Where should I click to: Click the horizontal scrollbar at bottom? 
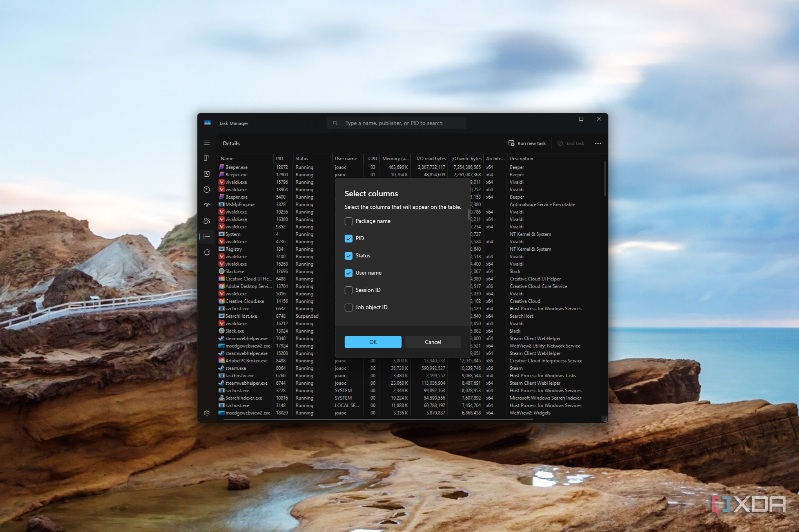[x=378, y=419]
